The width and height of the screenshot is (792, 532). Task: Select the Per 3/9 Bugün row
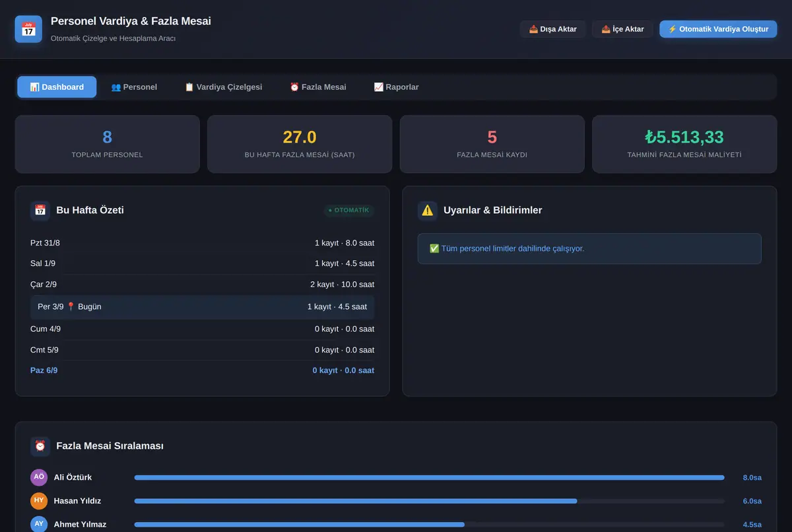tap(203, 307)
